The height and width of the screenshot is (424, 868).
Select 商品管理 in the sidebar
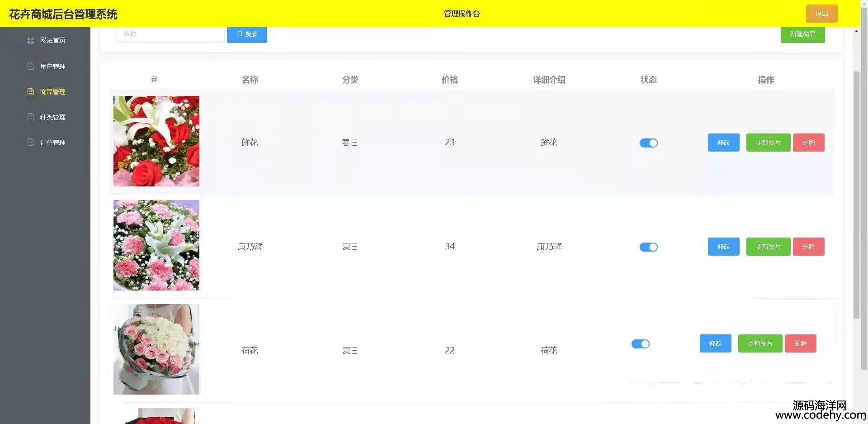(52, 92)
